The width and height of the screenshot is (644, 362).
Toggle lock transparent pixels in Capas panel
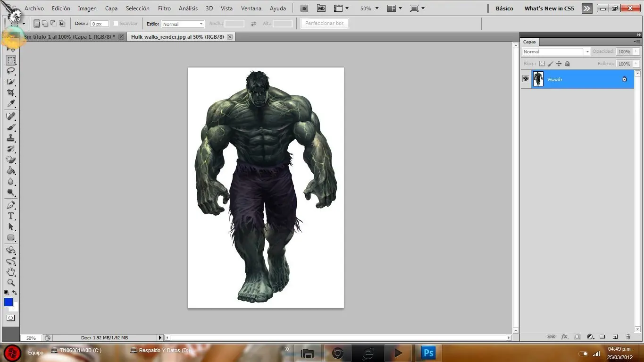point(542,64)
